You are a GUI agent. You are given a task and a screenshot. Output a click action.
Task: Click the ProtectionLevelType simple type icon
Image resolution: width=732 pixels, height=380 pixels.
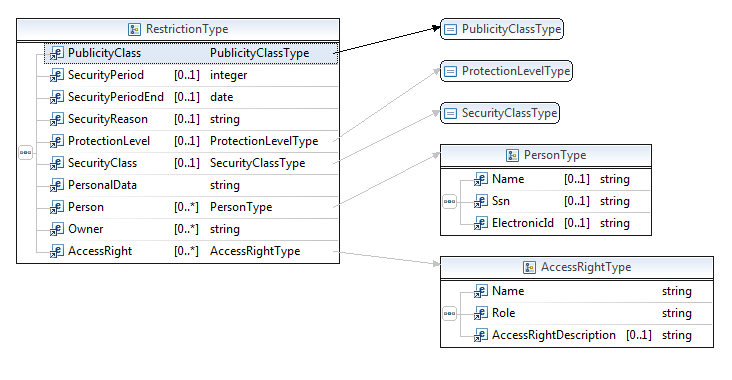coord(450,71)
